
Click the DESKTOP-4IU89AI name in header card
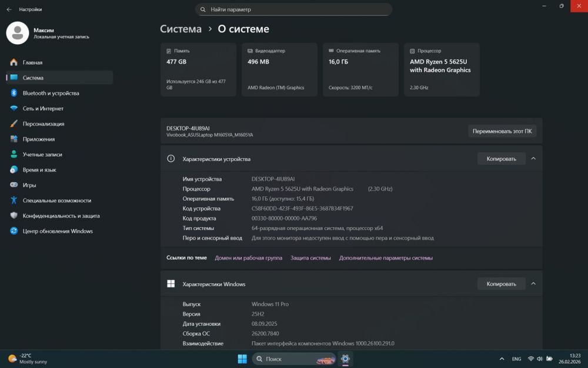click(188, 128)
